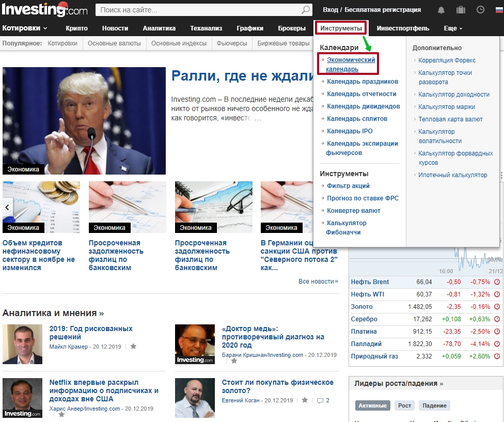Screen dimensions: 504x422
Task: Click the Russian flag language icon
Action: point(498,10)
